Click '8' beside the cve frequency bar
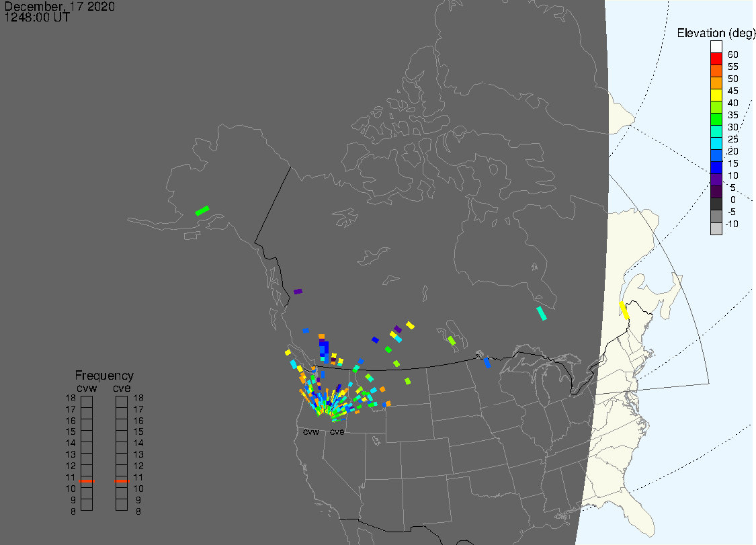 pyautogui.click(x=138, y=511)
